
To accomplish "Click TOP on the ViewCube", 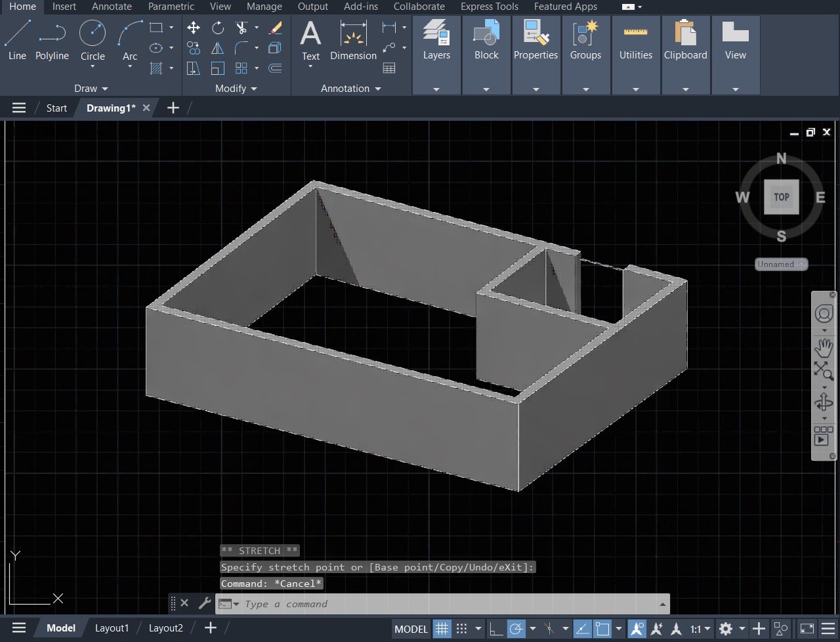I will (781, 196).
